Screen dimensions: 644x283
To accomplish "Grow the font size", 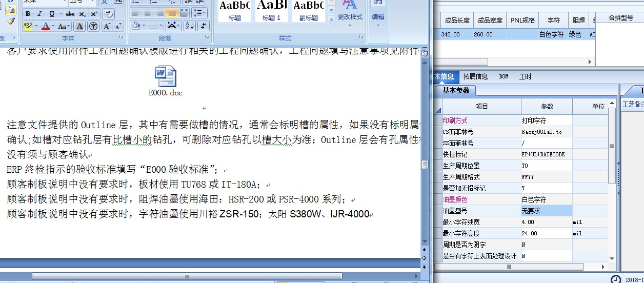I will click(x=107, y=26).
